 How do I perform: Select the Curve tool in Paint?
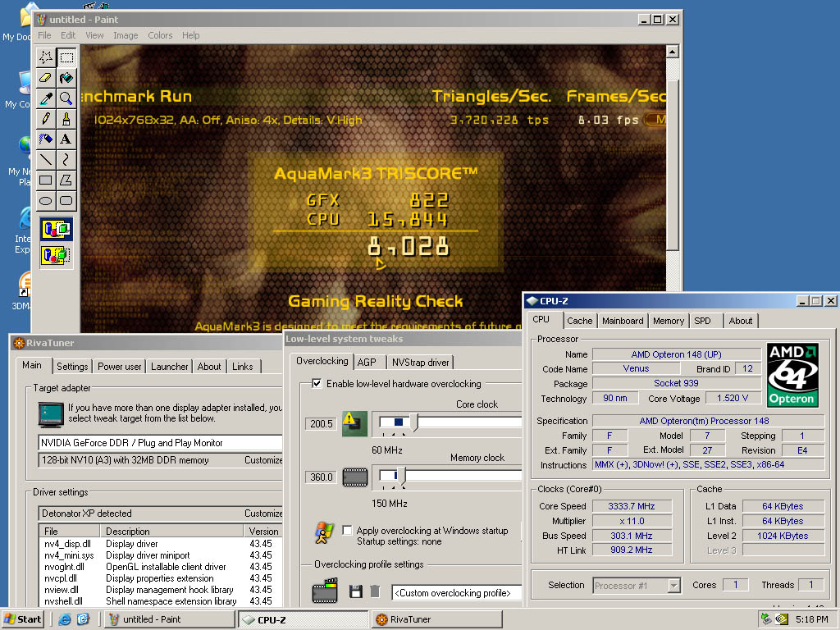(x=66, y=159)
